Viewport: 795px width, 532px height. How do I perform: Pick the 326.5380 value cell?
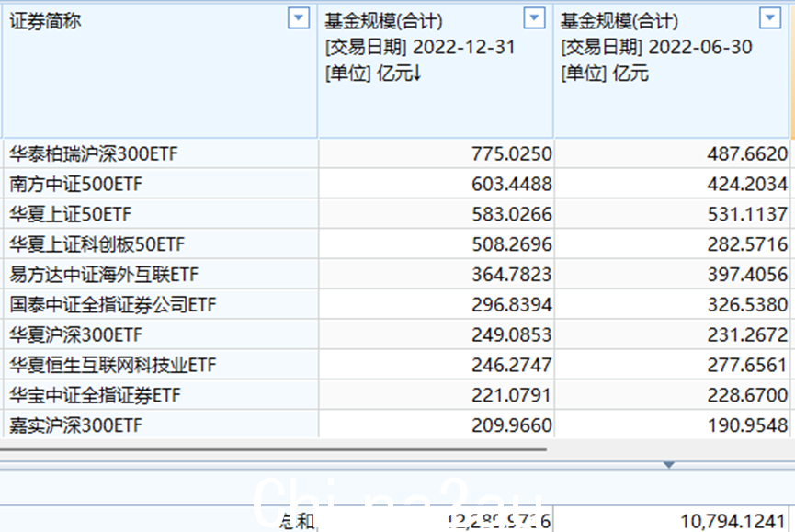[672, 304]
